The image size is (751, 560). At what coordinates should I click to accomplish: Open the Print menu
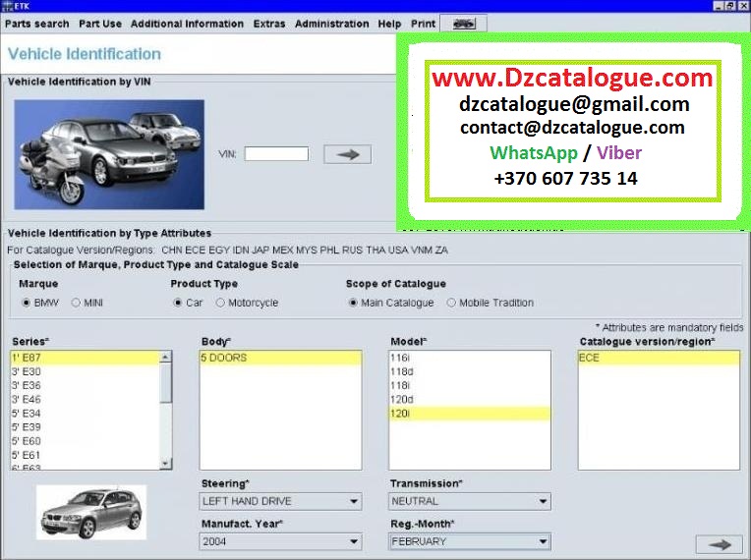[423, 24]
